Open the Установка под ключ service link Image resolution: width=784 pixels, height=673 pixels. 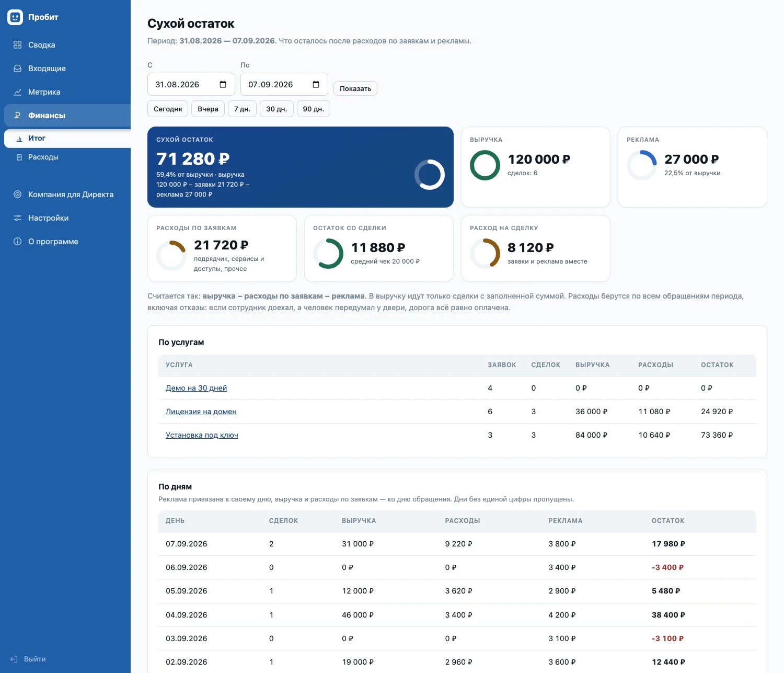coord(202,435)
